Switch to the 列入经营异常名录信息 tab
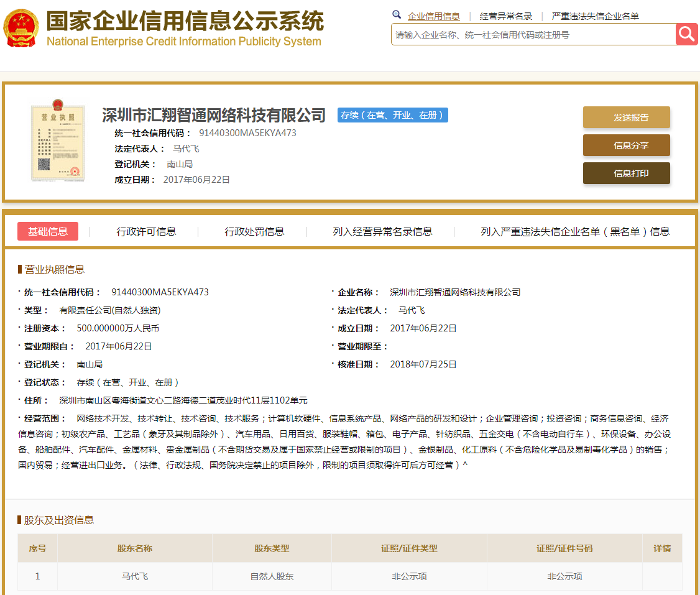 click(382, 231)
